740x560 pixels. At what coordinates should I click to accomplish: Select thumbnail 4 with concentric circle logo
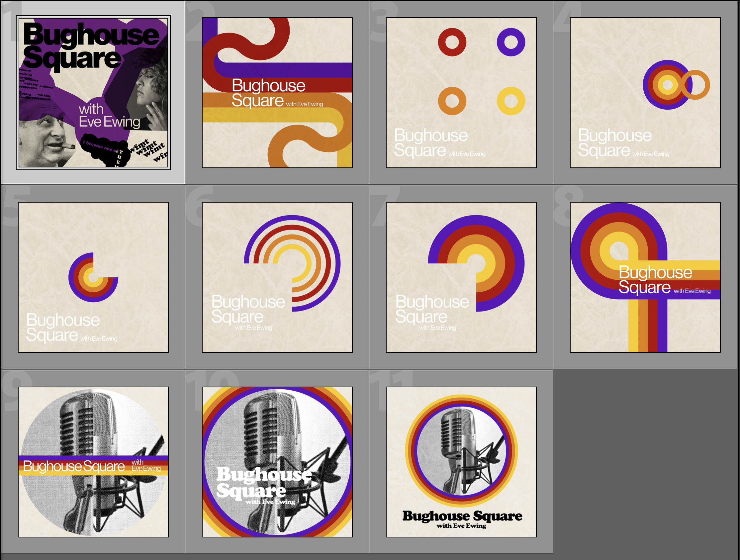[645, 93]
